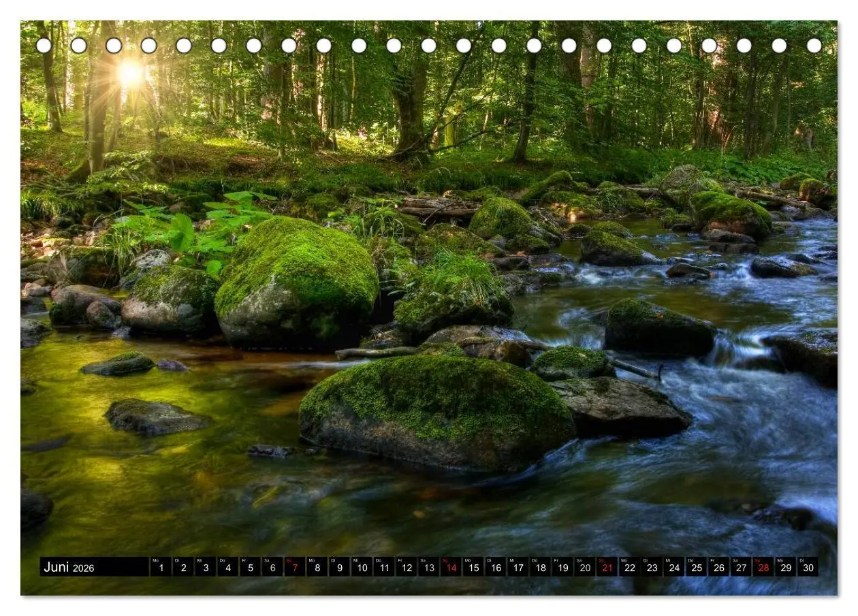Choose day 9 (Di) in the calendar strip
The image size is (858, 616).
(x=339, y=566)
